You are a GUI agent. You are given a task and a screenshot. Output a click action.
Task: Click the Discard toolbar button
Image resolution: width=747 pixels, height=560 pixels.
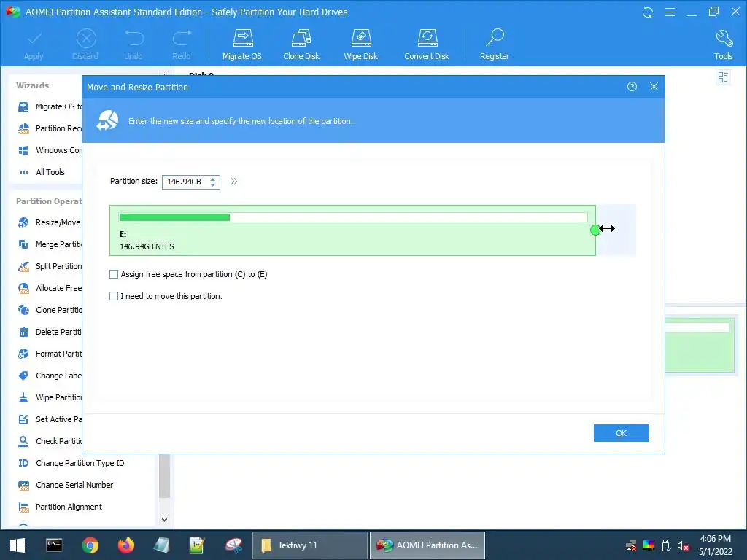pos(85,44)
